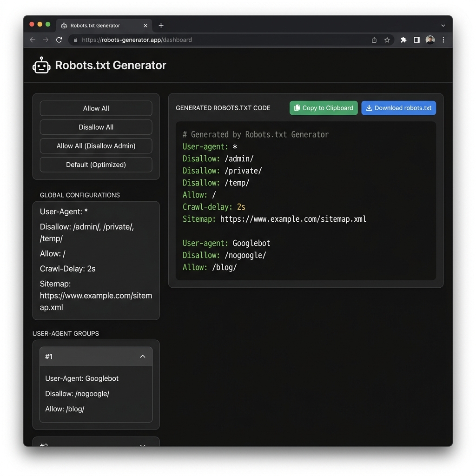Click Disallow: /admin/, /private/ config line
This screenshot has height=476, width=476.
87,232
